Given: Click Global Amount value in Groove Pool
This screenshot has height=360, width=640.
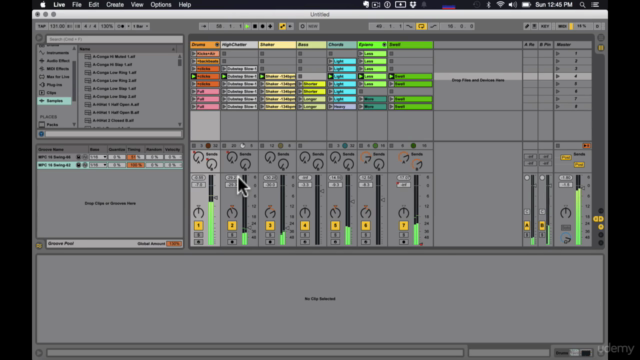Looking at the screenshot, I should [174, 244].
